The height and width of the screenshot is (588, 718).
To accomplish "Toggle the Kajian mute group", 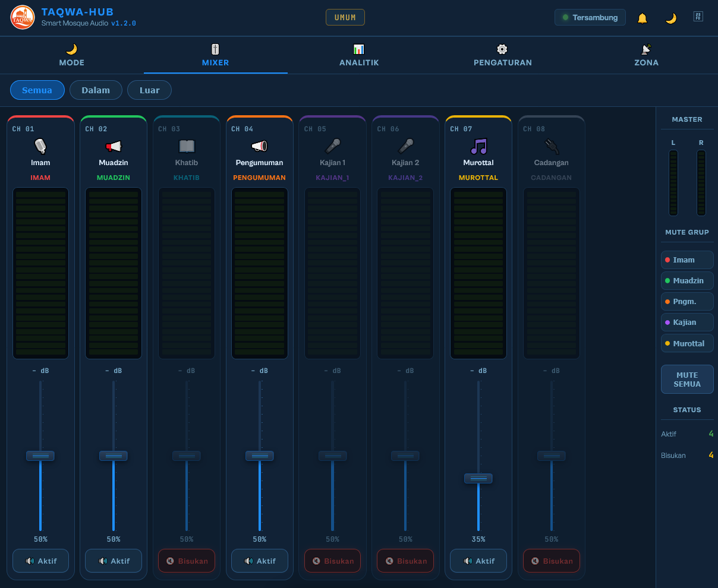I will pos(687,323).
